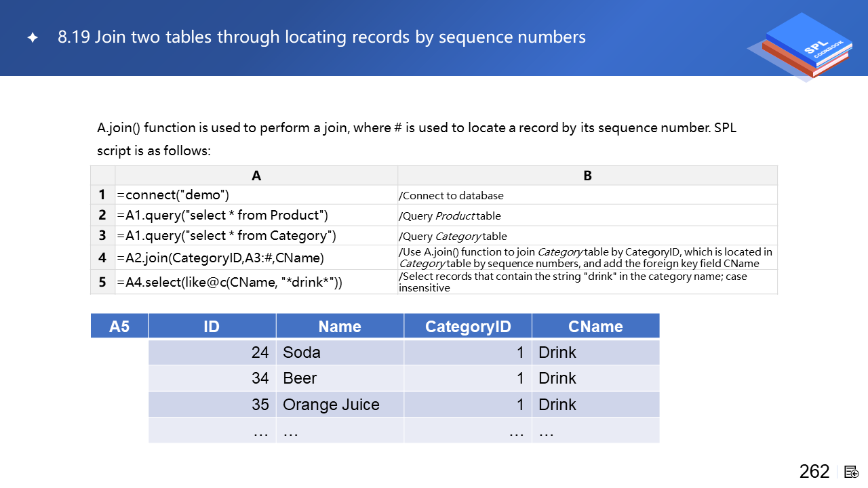
Task: Click the CName column header
Action: click(595, 326)
